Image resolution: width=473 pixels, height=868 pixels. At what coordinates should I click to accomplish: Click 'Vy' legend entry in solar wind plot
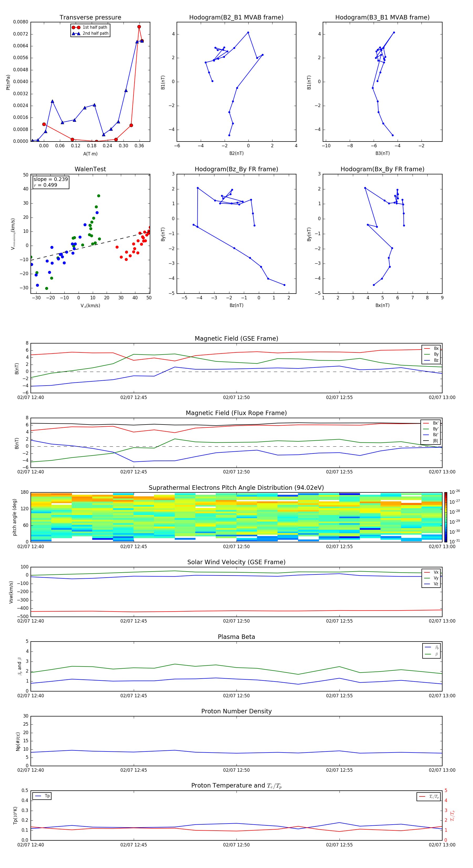click(x=431, y=578)
